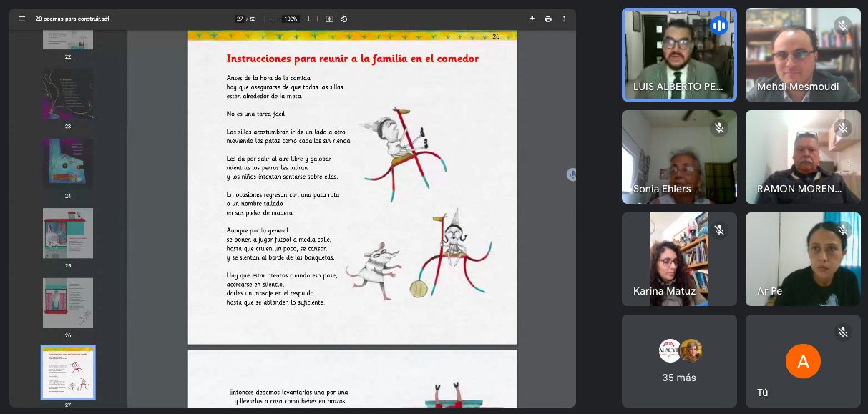Image resolution: width=868 pixels, height=414 pixels.
Task: Open the PDF more actions menu
Action: (x=564, y=19)
